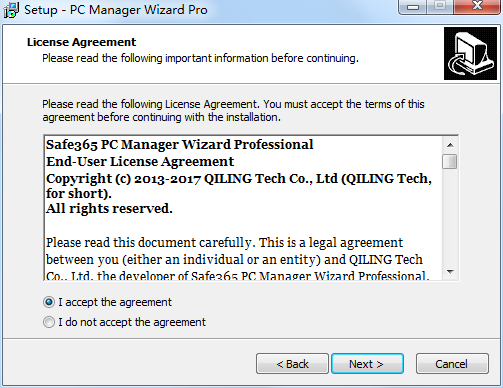The image size is (503, 388).
Task: Return to previous page with Back
Action: [292, 364]
